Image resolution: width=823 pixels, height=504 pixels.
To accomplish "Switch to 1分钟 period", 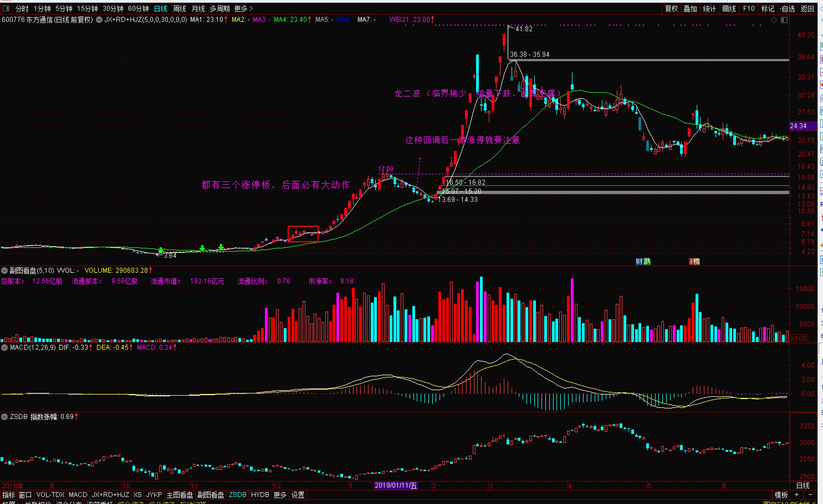I will point(42,9).
